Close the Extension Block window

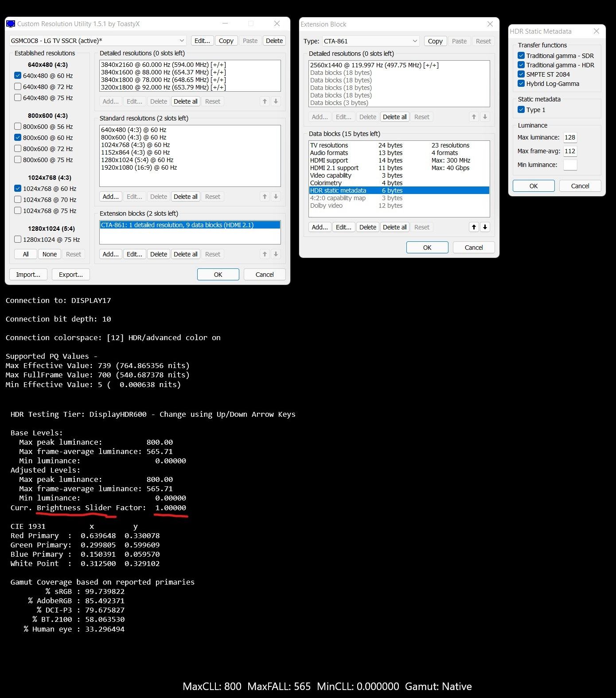tap(490, 24)
